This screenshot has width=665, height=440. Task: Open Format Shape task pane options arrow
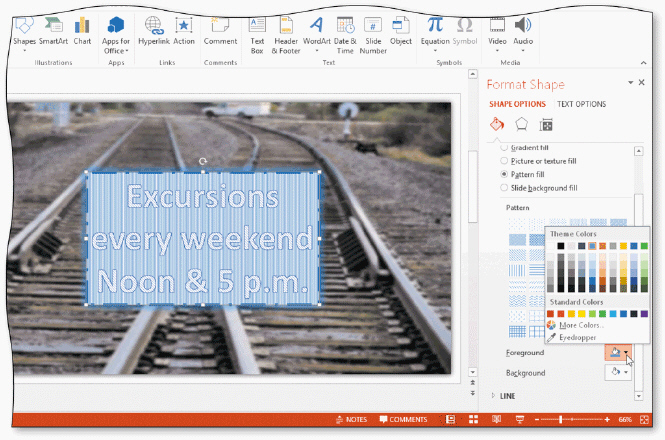(630, 82)
